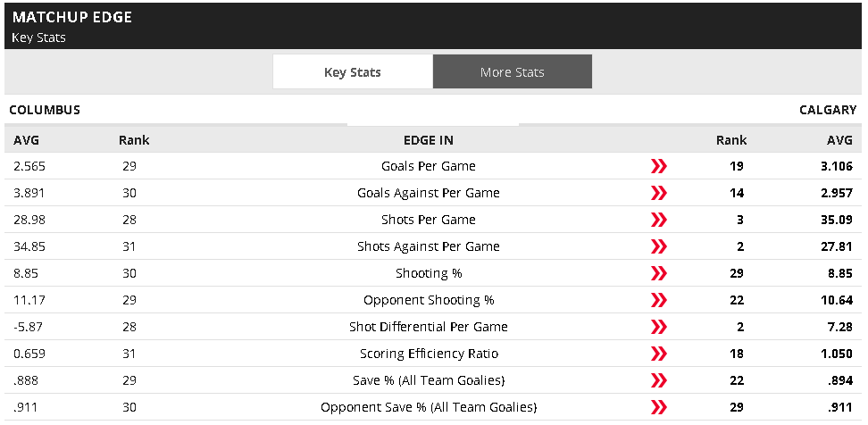This screenshot has width=868, height=425.
Task: Click Calgary's Rank column header
Action: (731, 140)
